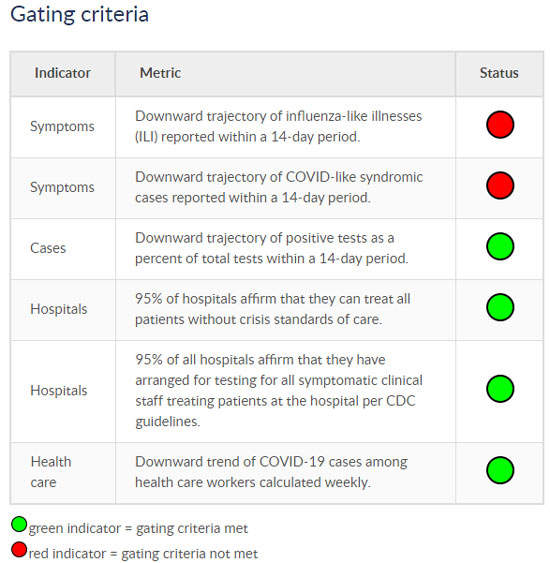Click the metric text about CDC guidelines testing
The height and width of the screenshot is (563, 550).
(x=279, y=390)
